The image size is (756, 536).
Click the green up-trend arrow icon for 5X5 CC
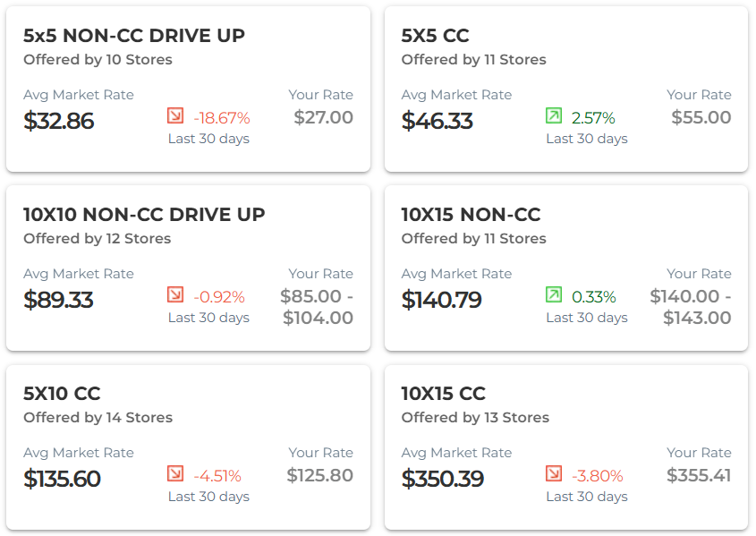[554, 116]
